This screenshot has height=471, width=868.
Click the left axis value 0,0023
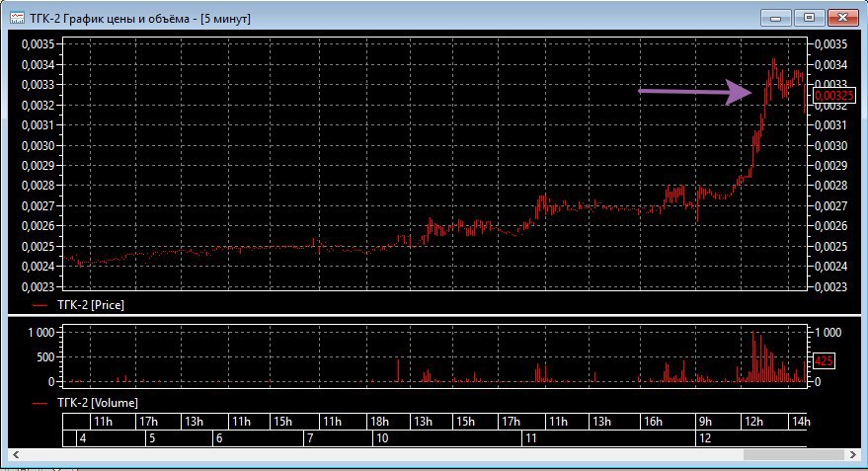click(39, 286)
